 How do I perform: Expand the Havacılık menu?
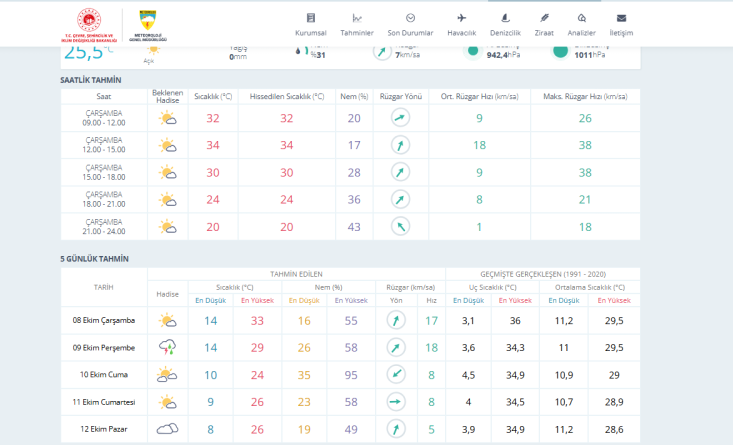[x=461, y=24]
